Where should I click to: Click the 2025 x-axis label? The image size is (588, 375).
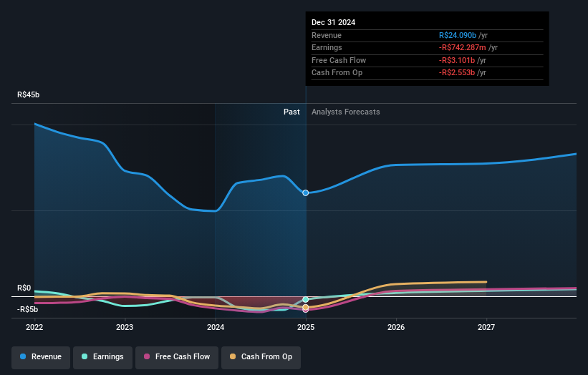306,327
